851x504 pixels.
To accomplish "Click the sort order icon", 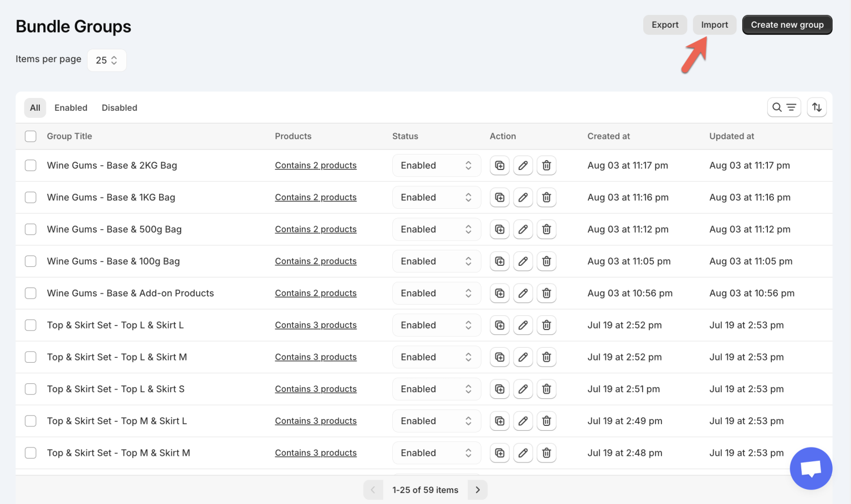I will click(817, 107).
